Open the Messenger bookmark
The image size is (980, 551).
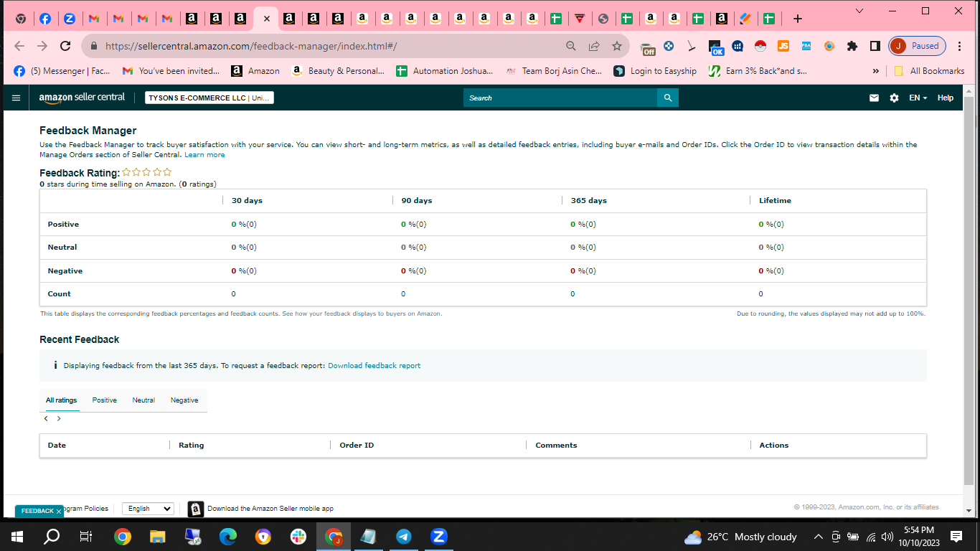click(x=62, y=71)
